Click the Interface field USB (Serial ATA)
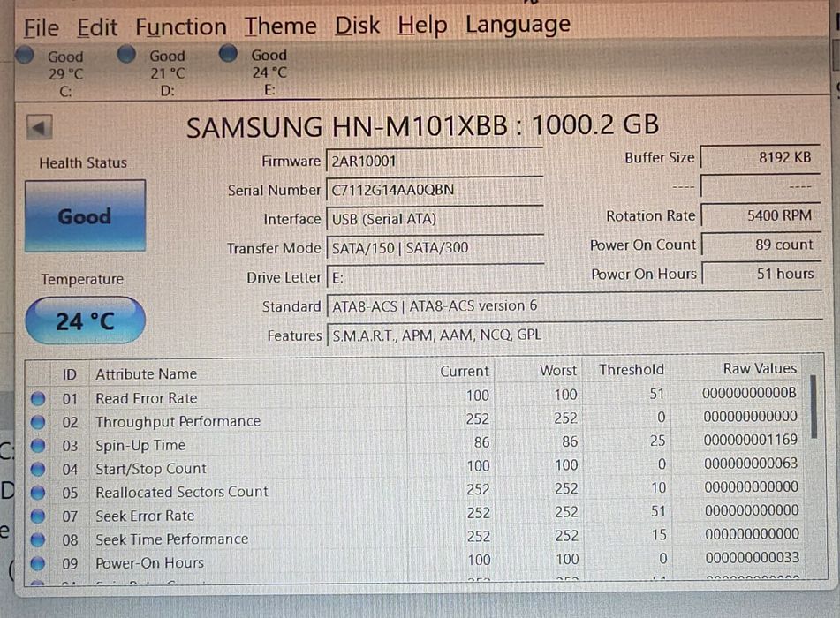 [x=435, y=218]
